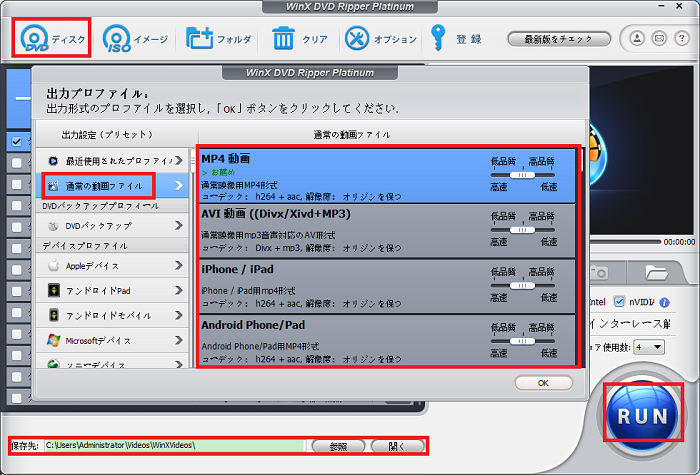Load a DVD with the ディスク button
The width and height of the screenshot is (700, 475).
click(52, 38)
